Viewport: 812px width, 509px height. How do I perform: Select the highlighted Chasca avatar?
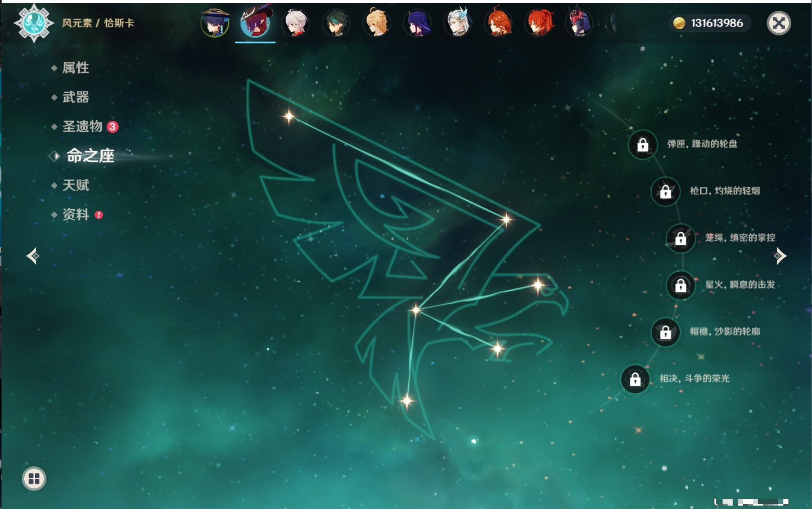tap(255, 22)
